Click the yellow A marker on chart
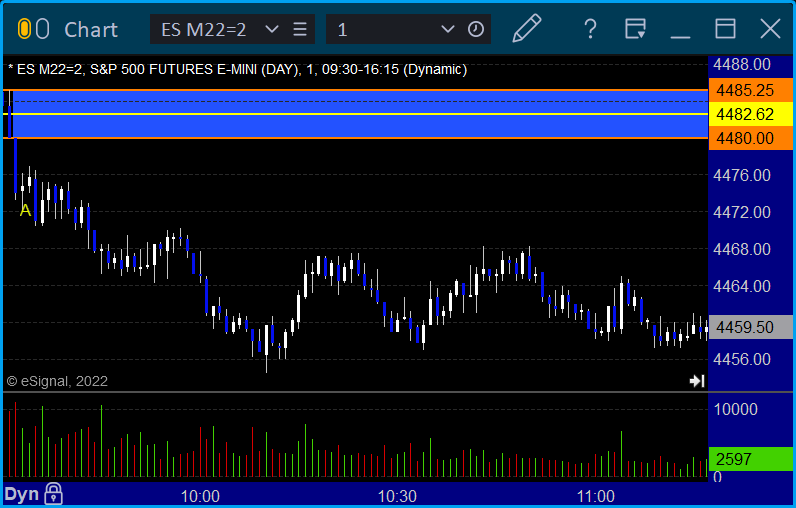Viewport: 796px width, 508px height. (x=25, y=210)
